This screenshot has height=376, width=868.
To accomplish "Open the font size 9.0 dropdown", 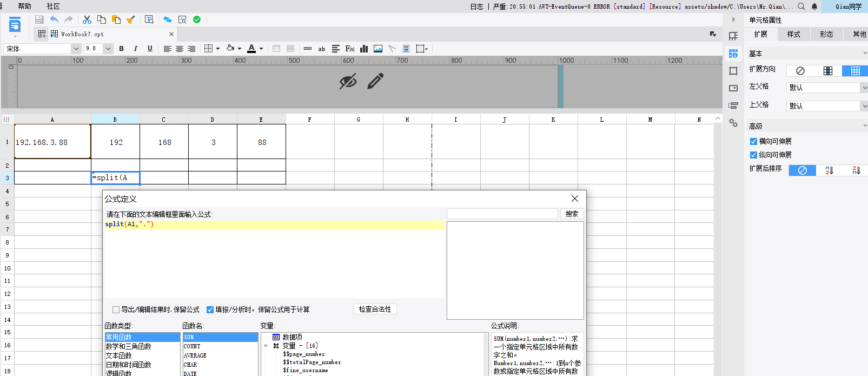I will pyautogui.click(x=108, y=49).
